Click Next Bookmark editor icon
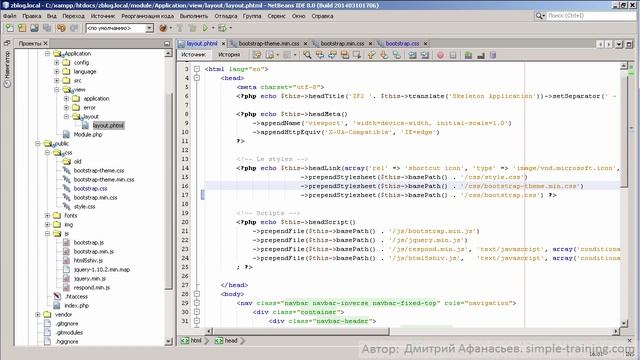Viewport: 640px width, 360px height. (384, 55)
